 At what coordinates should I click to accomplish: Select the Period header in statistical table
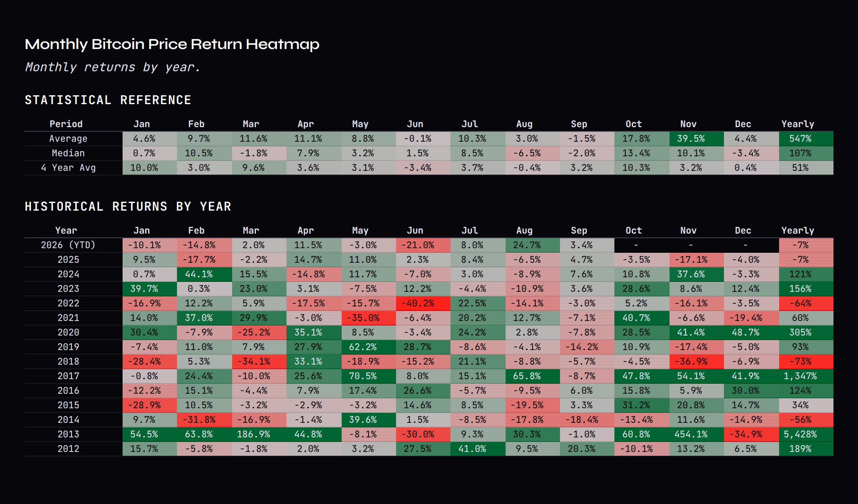[x=66, y=124]
